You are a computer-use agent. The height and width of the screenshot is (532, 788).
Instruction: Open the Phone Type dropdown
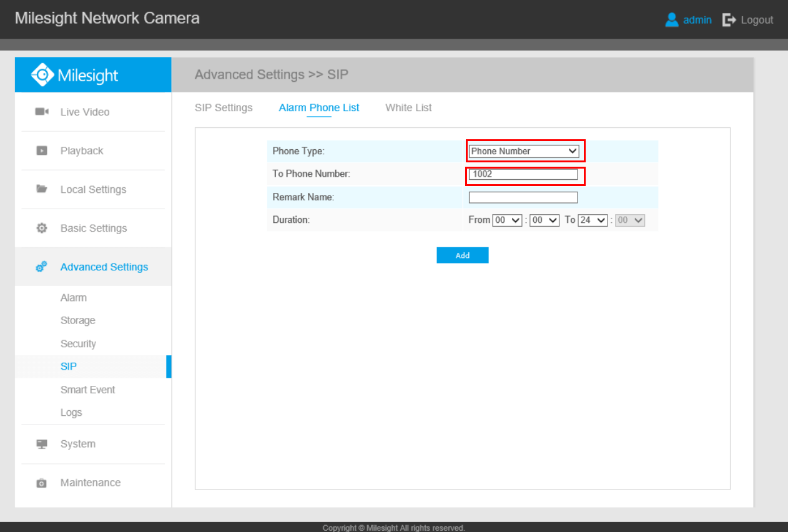pyautogui.click(x=524, y=151)
